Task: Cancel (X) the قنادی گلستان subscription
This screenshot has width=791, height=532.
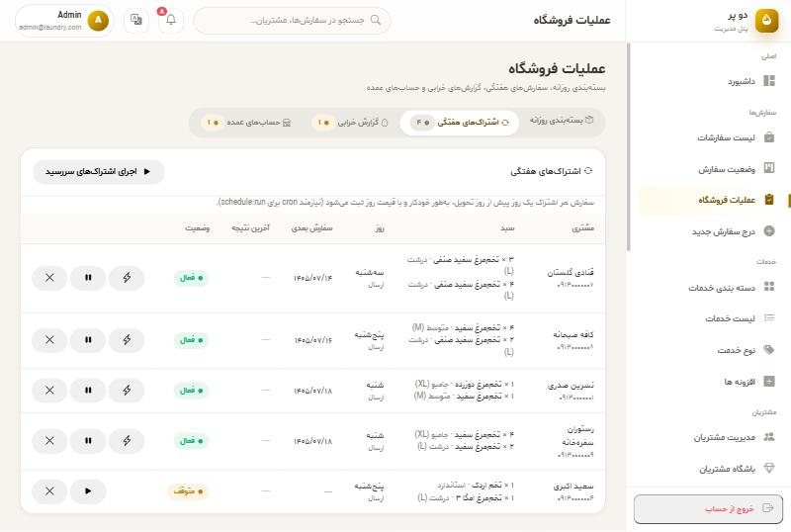Action: click(x=49, y=278)
